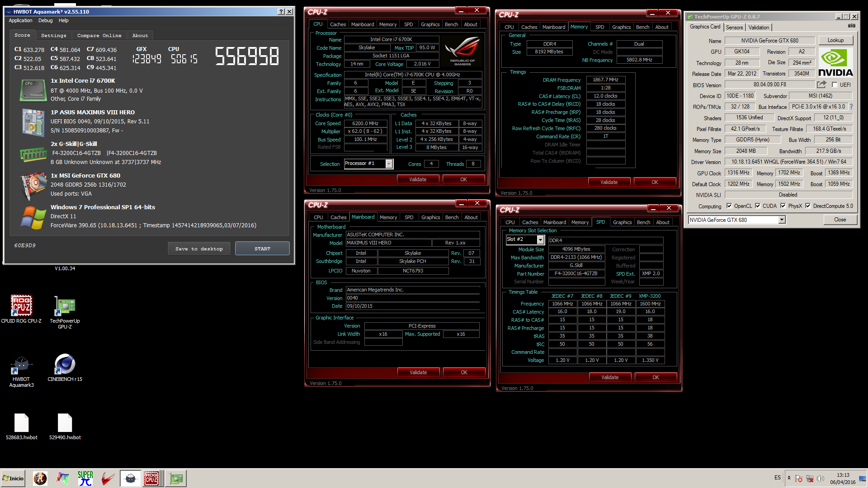Open the Bench tab in the top-left CPU-Z window

[x=451, y=24]
